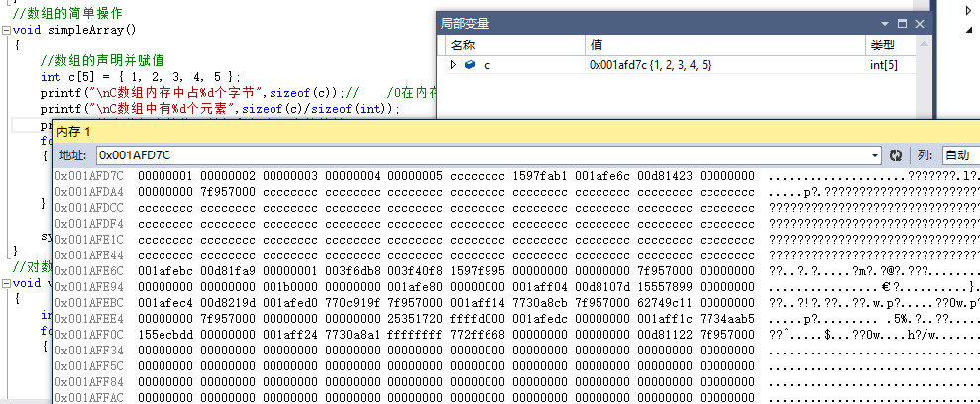Open the 列 columns dropdown showing 自动
This screenshot has height=404, width=980.
click(961, 155)
